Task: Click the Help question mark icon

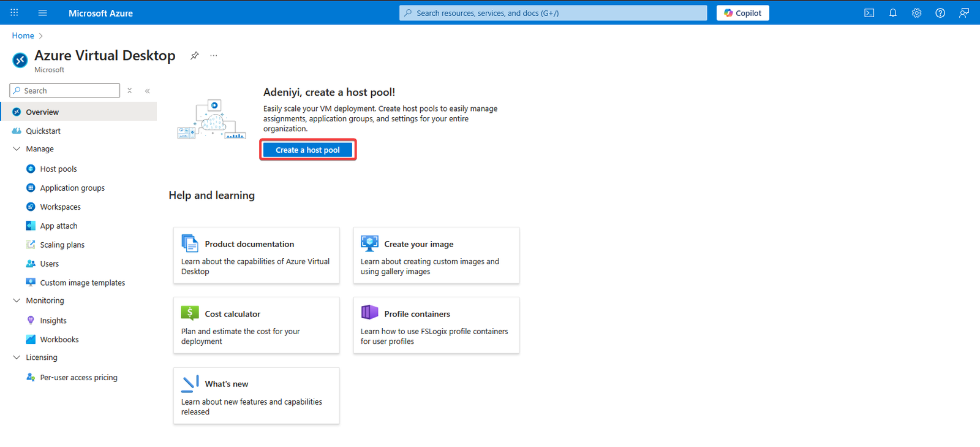Action: pos(940,13)
